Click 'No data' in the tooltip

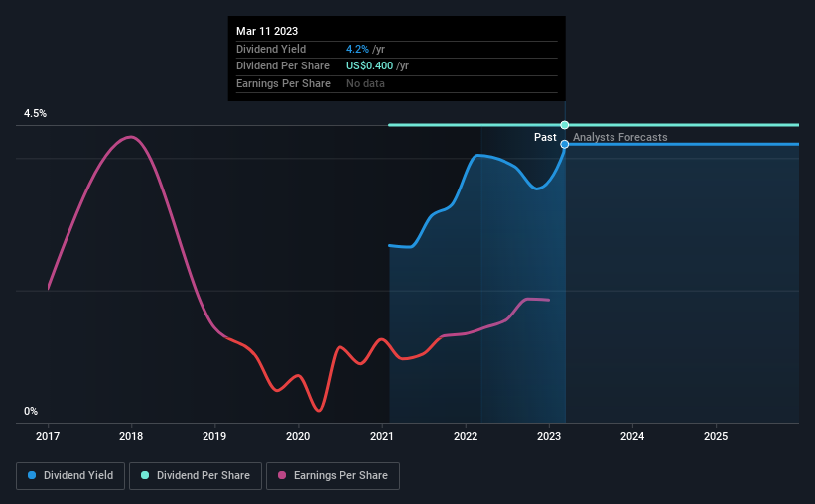pyautogui.click(x=366, y=83)
